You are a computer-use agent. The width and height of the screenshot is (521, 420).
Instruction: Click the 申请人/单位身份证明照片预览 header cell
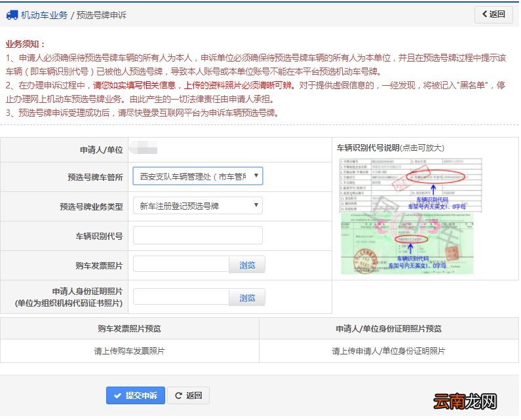[389, 329]
